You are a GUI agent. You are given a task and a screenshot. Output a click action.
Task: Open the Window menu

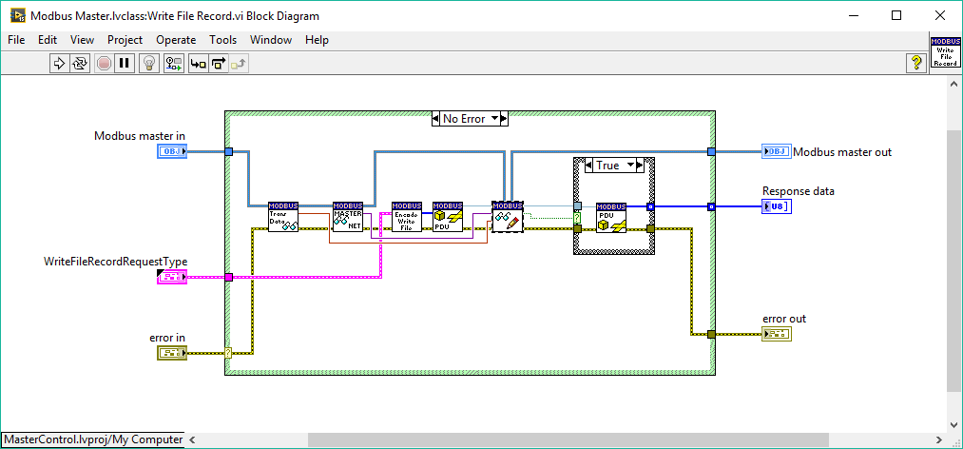click(271, 40)
